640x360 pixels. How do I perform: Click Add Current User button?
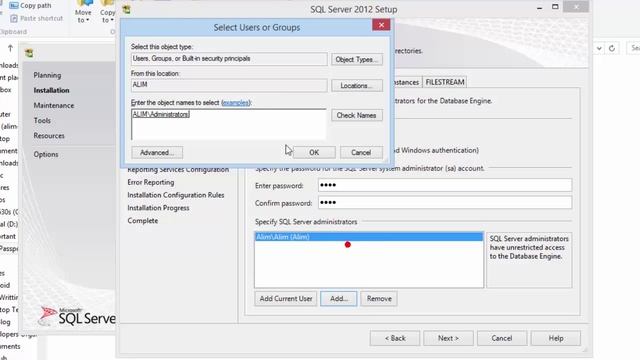click(x=286, y=299)
